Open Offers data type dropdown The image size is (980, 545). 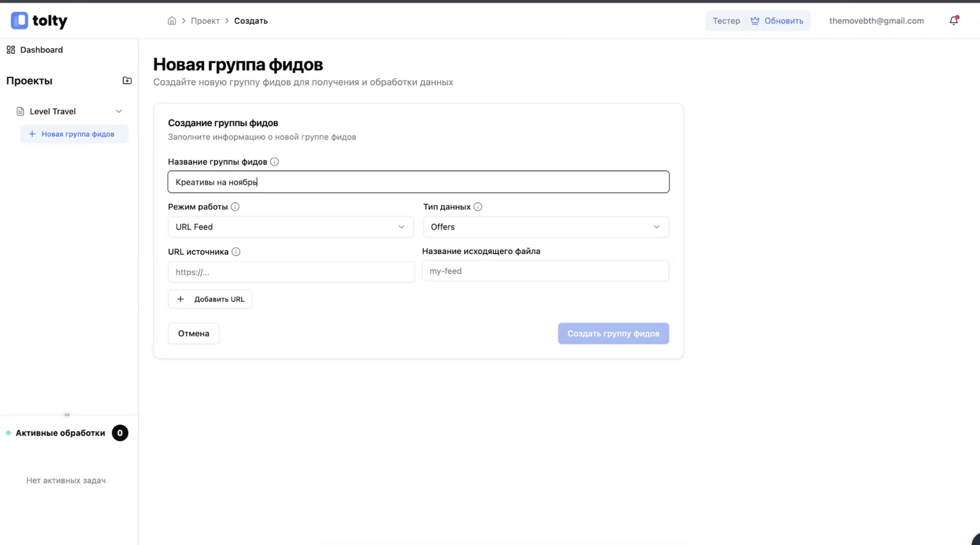[545, 227]
